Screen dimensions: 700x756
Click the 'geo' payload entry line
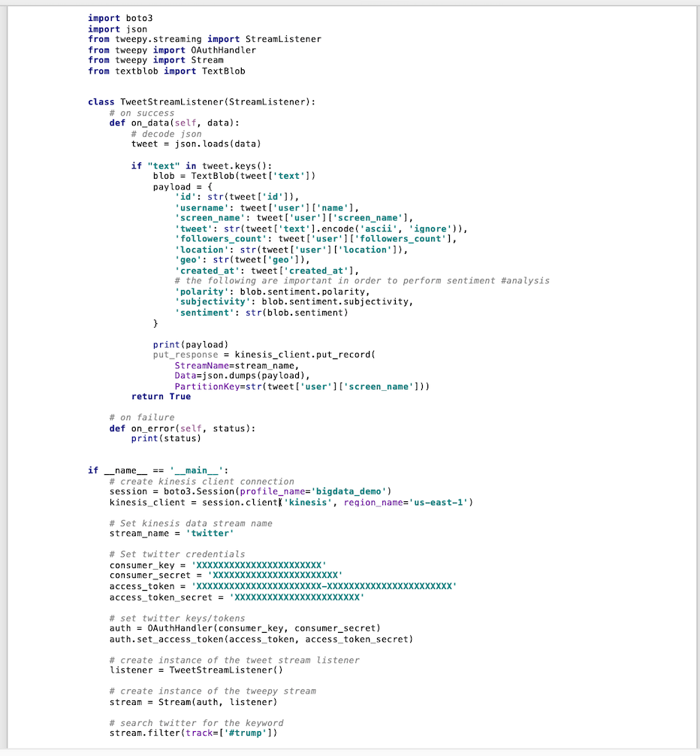click(243, 260)
